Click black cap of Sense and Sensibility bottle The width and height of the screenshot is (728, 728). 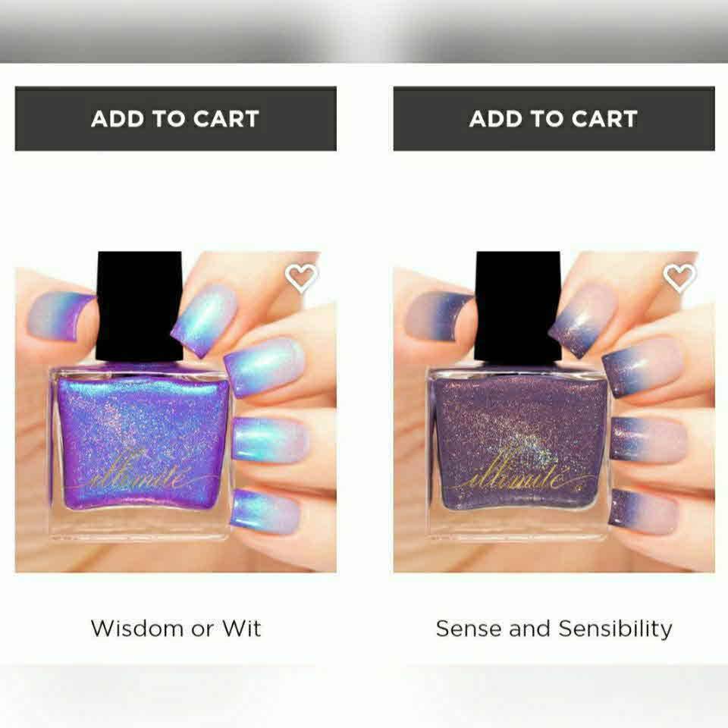pyautogui.click(x=517, y=306)
